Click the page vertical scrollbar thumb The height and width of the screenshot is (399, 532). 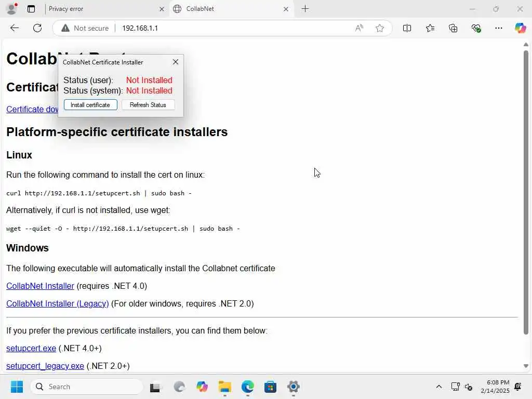click(526, 192)
